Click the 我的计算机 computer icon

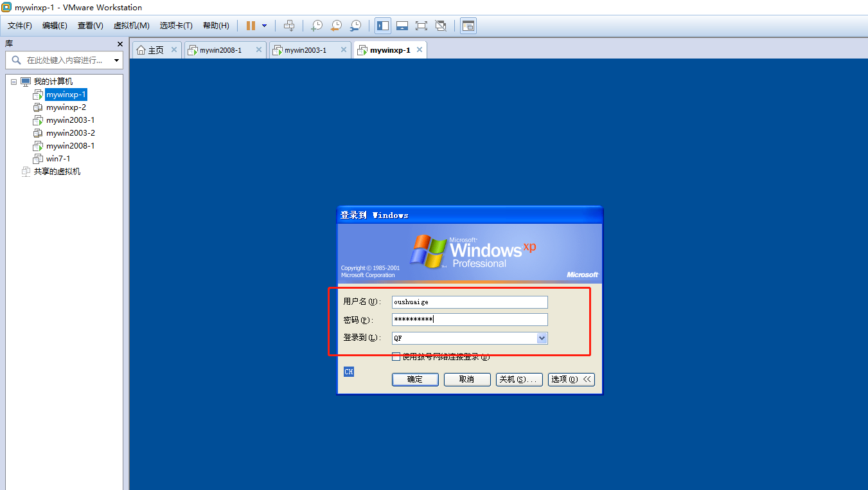click(x=26, y=82)
